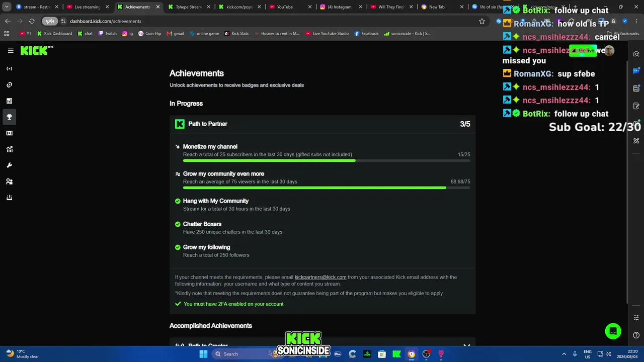
Task: Open the Houses to rent bookmark
Action: [277, 34]
